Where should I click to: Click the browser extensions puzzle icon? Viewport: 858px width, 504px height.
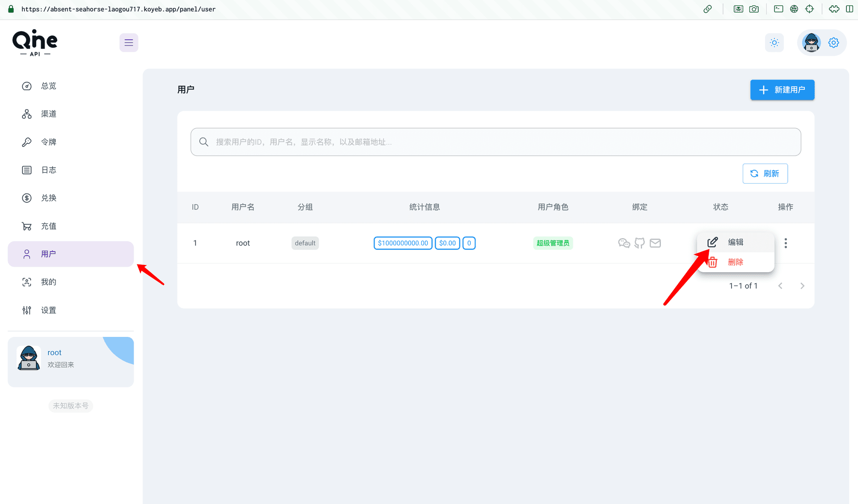[834, 9]
